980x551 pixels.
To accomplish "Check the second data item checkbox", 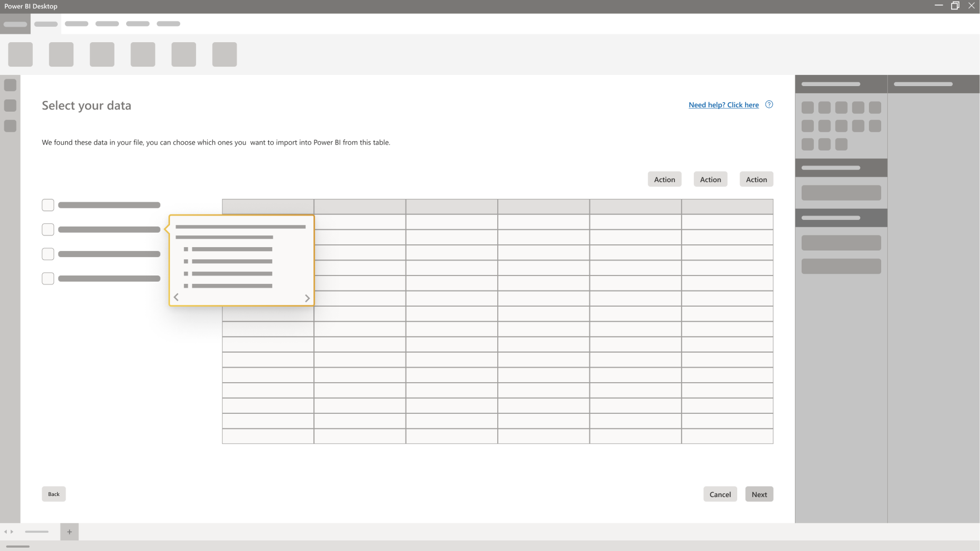I will [x=48, y=229].
